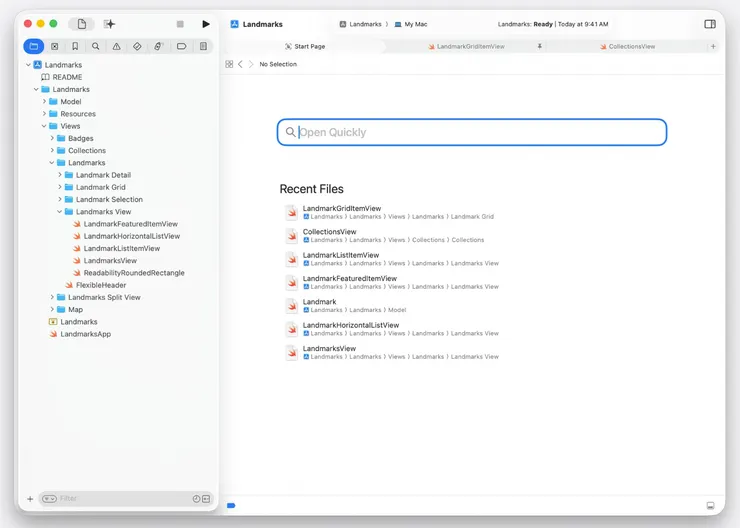Open the Bookmark navigator
The height and width of the screenshot is (528, 740).
[75, 46]
